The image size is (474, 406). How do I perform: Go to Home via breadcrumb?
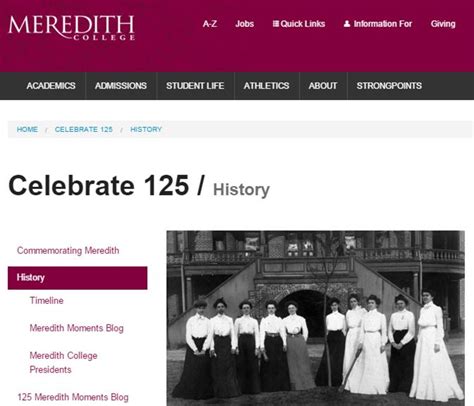point(27,129)
